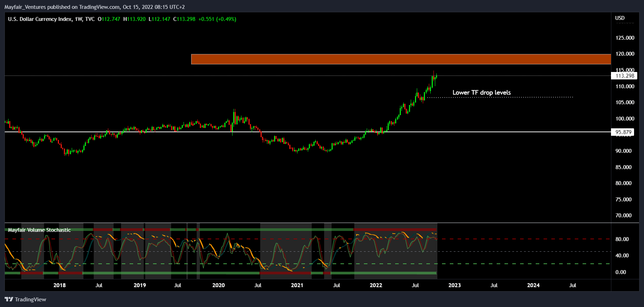
Task: Click the change value +0.551 (+0.49%)
Action: tap(217, 19)
